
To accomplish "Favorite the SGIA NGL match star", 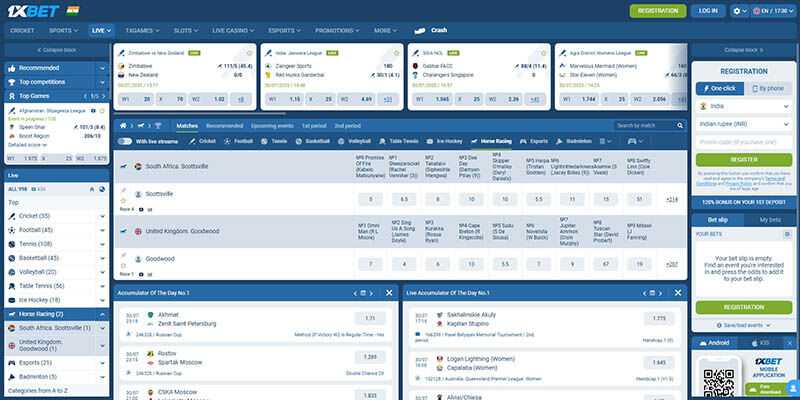I will tap(543, 53).
